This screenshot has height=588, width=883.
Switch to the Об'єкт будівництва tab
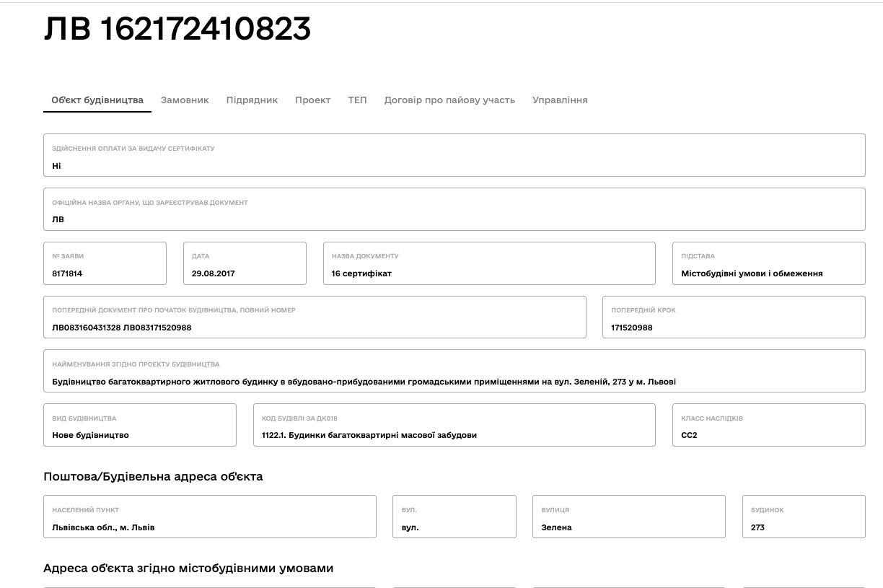(x=97, y=100)
